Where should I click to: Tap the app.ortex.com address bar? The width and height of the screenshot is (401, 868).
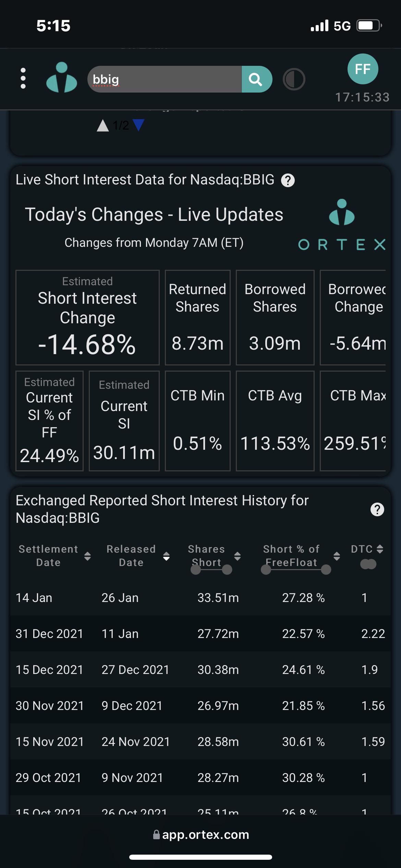tap(201, 834)
